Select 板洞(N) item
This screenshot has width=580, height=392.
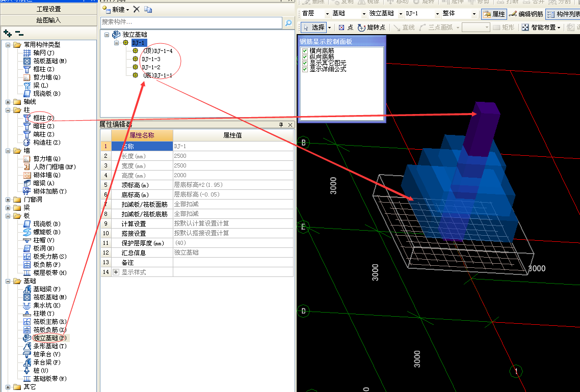pos(39,248)
